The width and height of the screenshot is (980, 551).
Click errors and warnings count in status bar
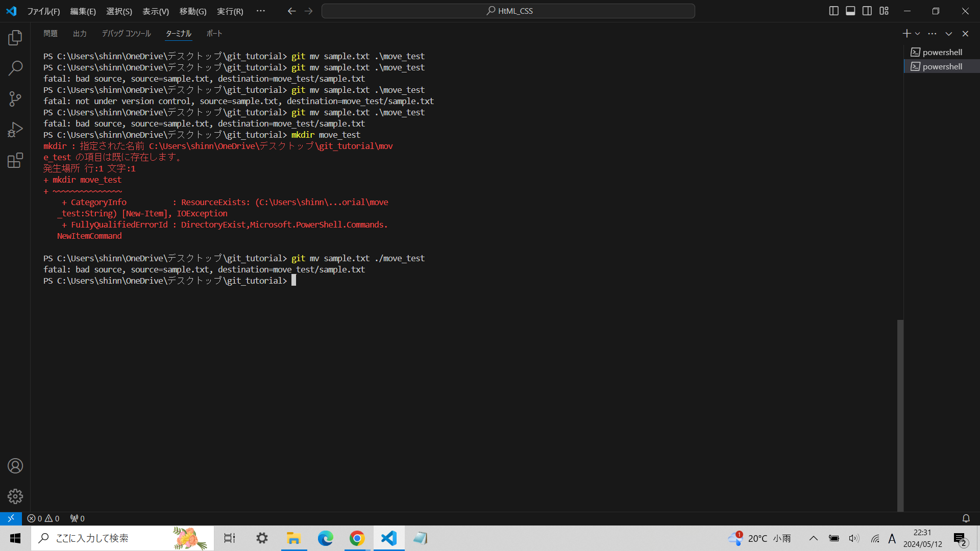tap(43, 518)
